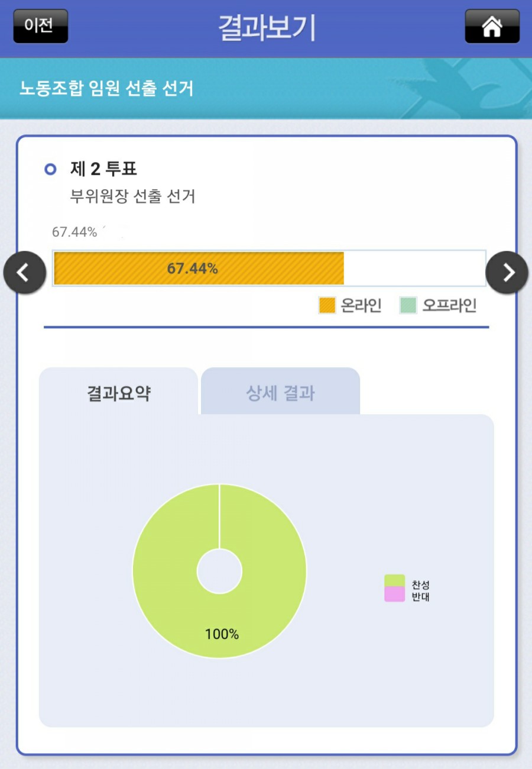The image size is (532, 769).
Task: Click the 제 2 투표 heading
Action: pos(103,169)
